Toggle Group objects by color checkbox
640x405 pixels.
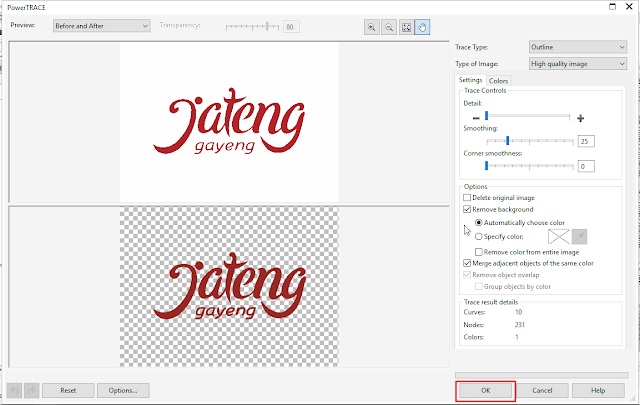click(479, 287)
